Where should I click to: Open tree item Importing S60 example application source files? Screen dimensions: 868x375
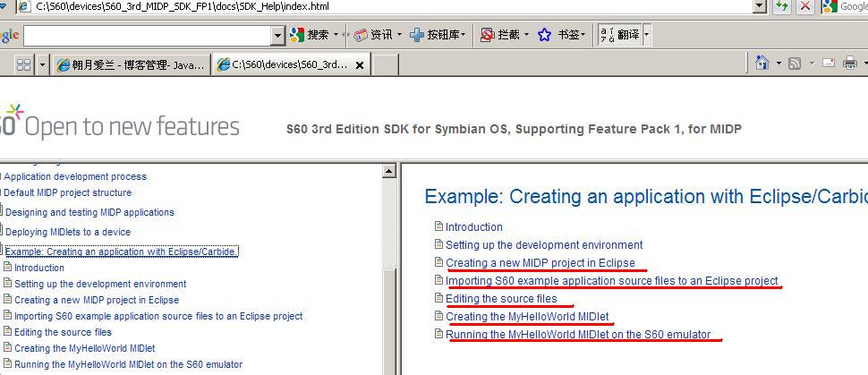[158, 316]
